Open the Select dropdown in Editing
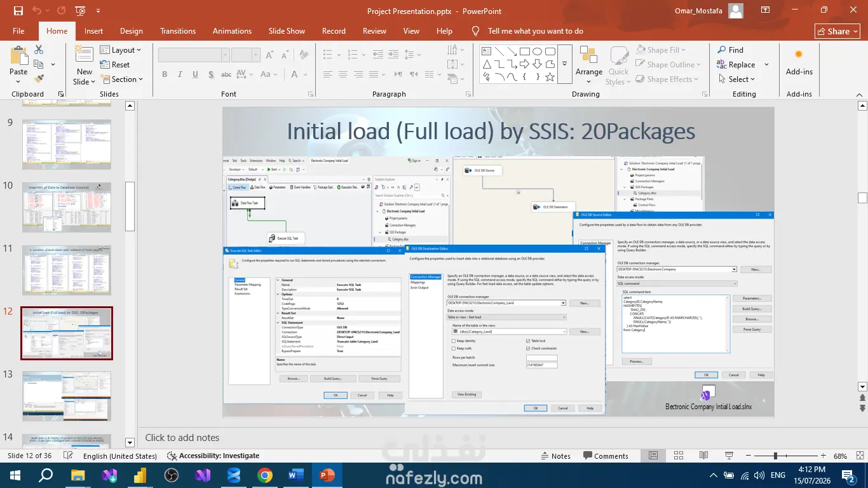This screenshot has height=488, width=868. click(737, 79)
